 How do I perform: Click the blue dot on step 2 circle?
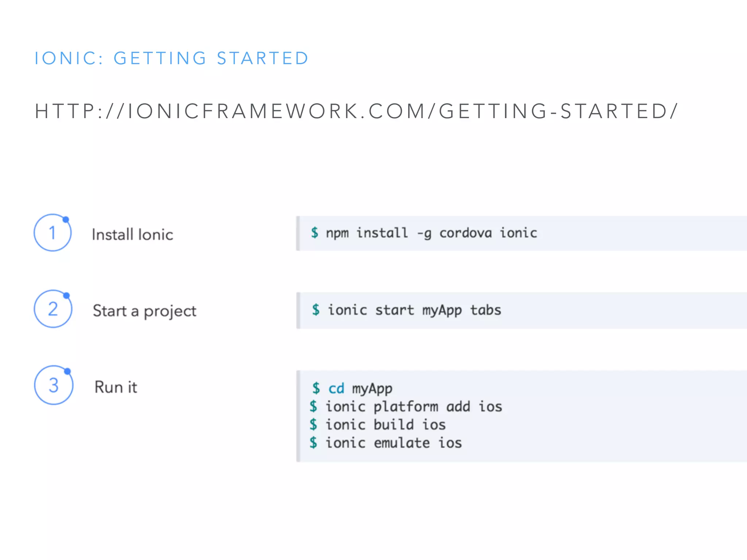tap(66, 295)
